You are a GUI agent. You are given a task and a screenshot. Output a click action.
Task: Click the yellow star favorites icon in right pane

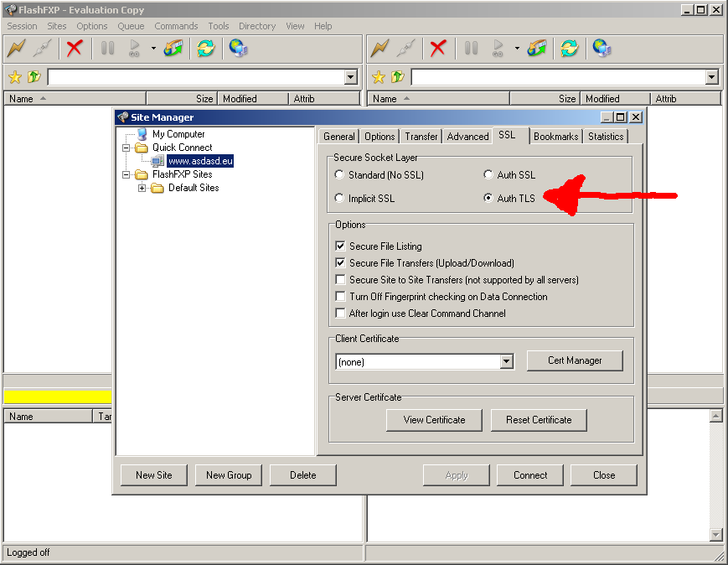point(379,77)
